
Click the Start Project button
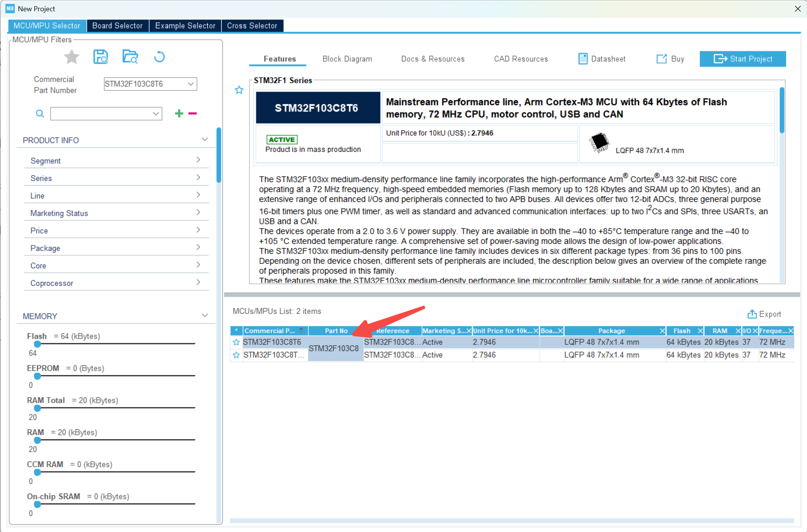[743, 59]
